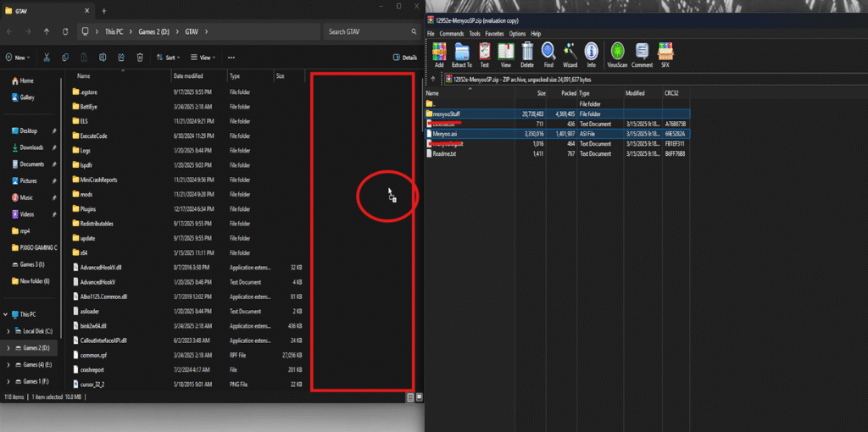
Task: Run the archive Test tool
Action: [x=484, y=54]
